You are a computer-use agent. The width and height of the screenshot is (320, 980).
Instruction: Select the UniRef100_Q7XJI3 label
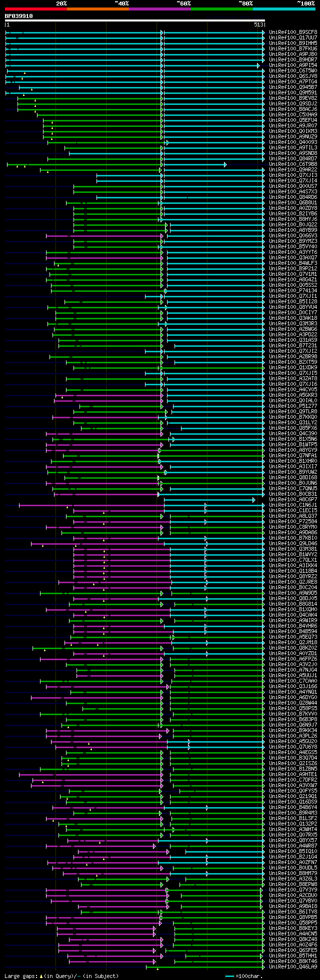click(293, 175)
